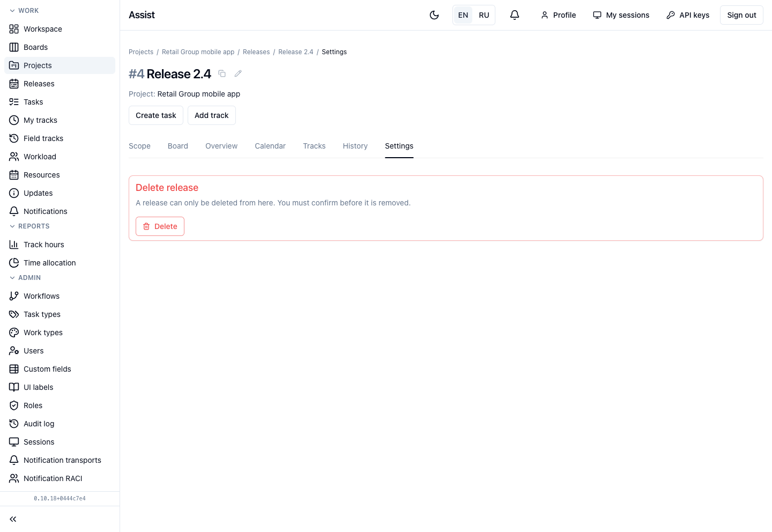
Task: Toggle dark mode with the moon icon
Action: (434, 15)
